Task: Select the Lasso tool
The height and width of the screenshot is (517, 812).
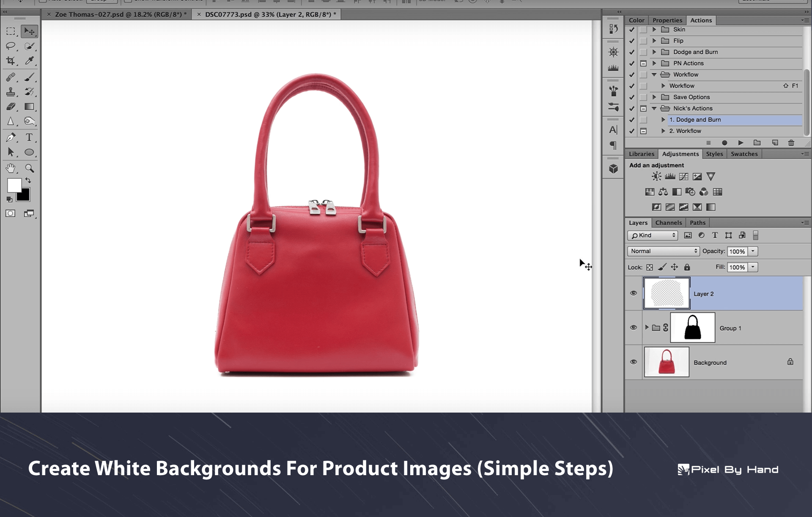Action: [11, 46]
